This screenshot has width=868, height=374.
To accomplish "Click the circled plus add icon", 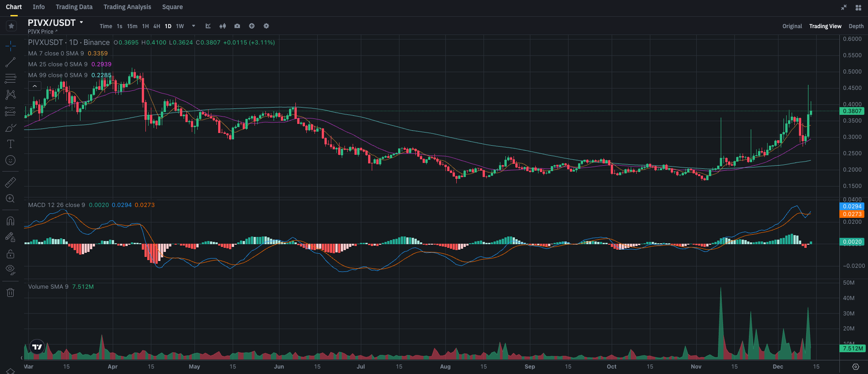I will tap(252, 26).
